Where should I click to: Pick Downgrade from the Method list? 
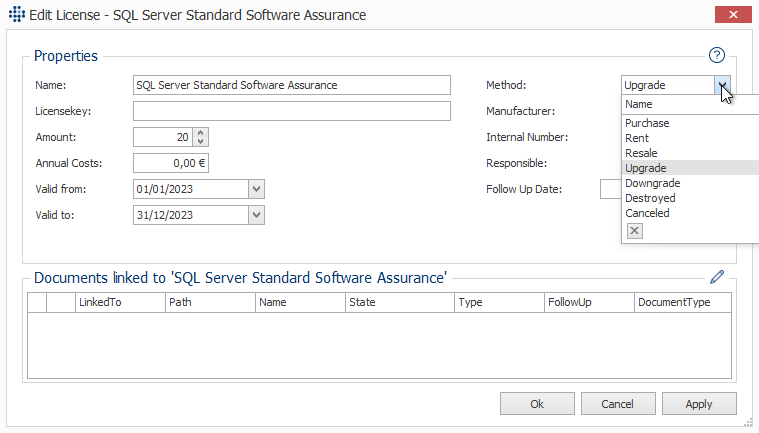coord(691,183)
